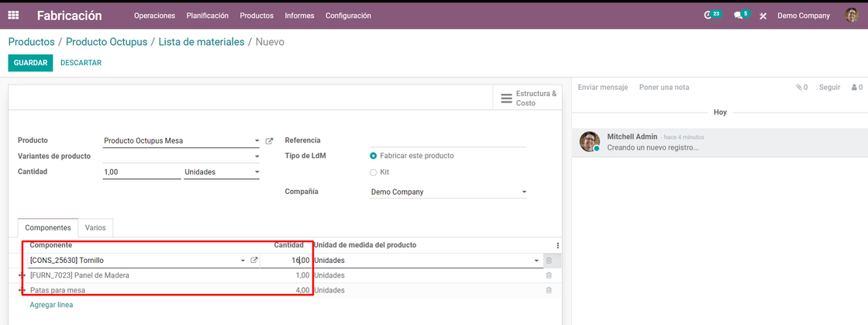Go to Producto Octupus breadcrumb
This screenshot has width=868, height=325.
(x=107, y=42)
